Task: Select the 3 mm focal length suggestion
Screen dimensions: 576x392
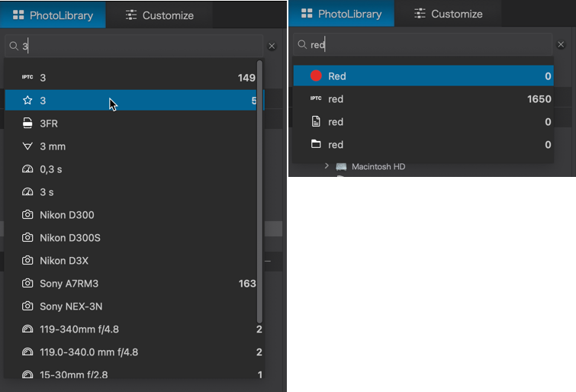Action: (134, 146)
